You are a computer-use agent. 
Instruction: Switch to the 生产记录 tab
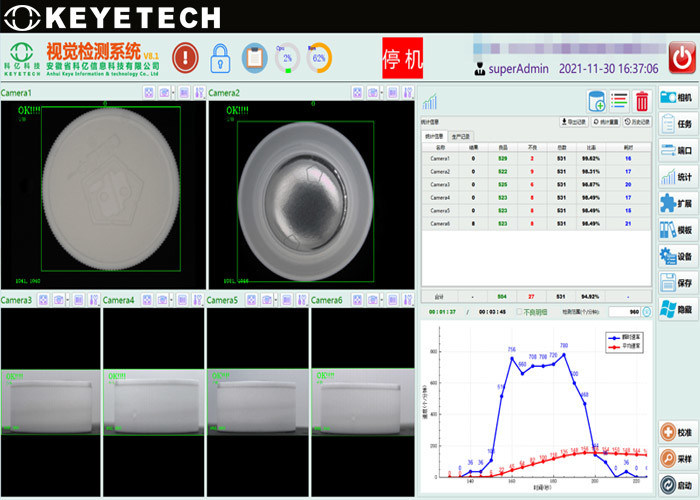tap(463, 136)
